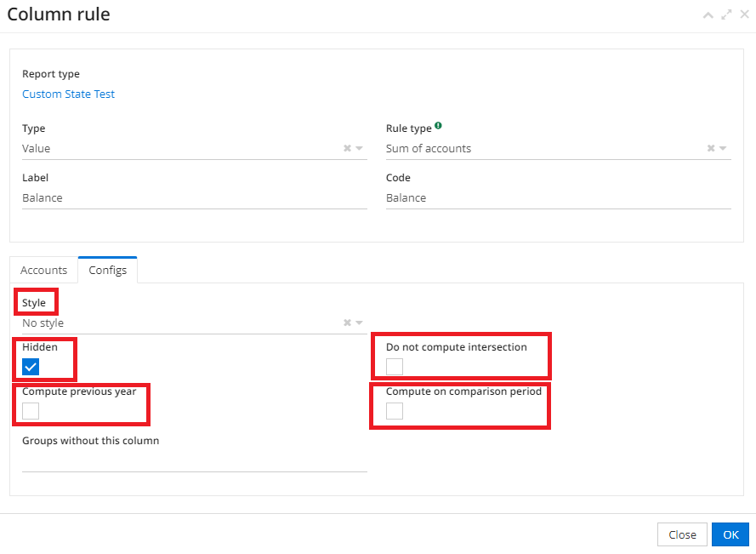Collapse the Column rule dialog with up chevron

point(708,15)
